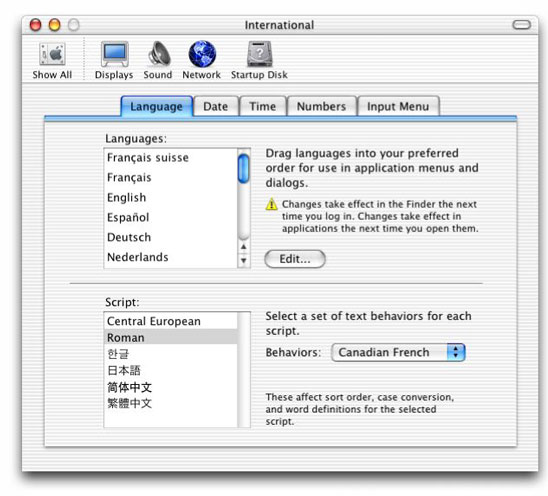Open the Show All preferences icon
This screenshot has height=496, width=548.
pyautogui.click(x=52, y=54)
